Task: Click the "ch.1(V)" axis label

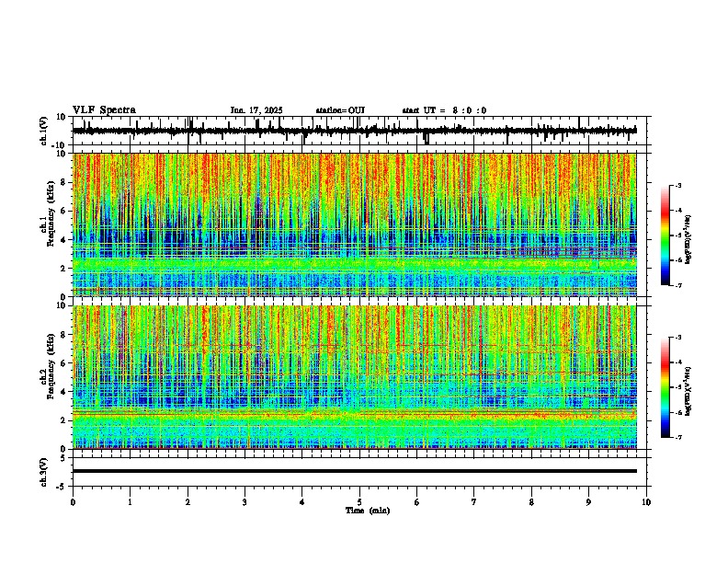Action: (x=43, y=131)
